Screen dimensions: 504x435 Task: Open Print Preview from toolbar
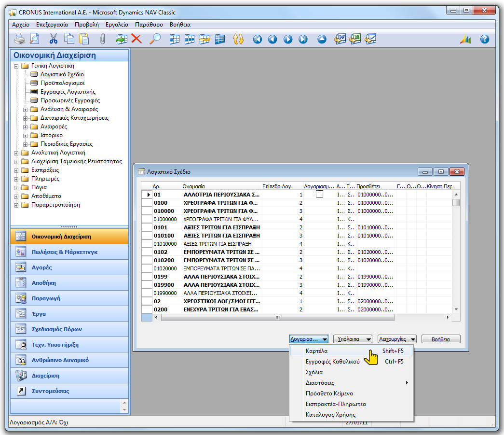pyautogui.click(x=34, y=39)
